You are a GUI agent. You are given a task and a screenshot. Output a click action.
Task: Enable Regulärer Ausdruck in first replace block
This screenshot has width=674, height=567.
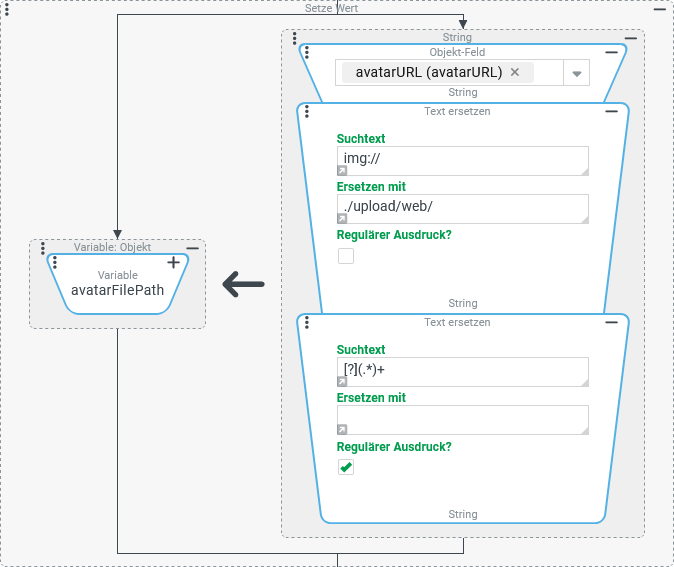tap(346, 256)
